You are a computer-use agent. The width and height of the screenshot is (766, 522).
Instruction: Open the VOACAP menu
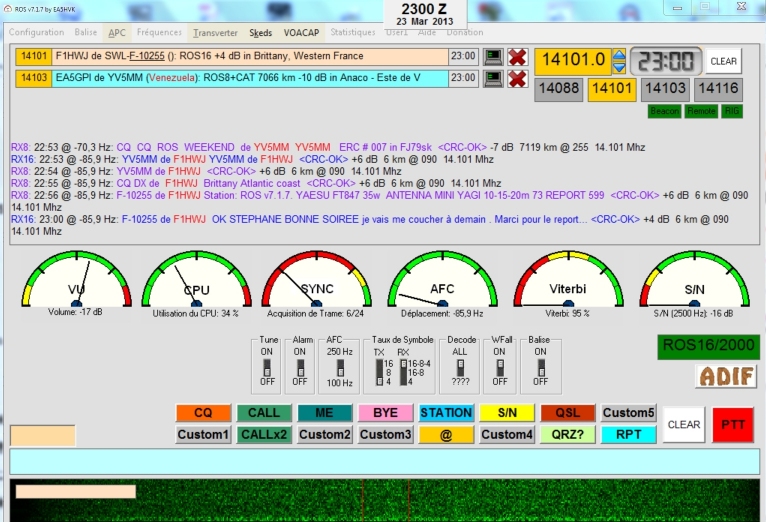[302, 33]
